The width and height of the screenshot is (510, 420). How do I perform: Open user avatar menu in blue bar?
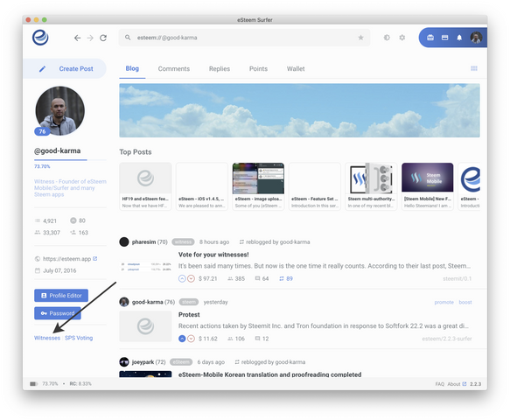coord(476,38)
